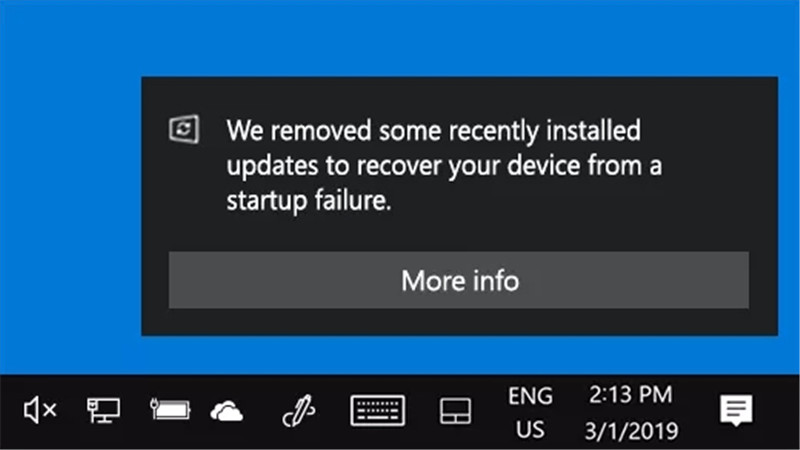Open the OneDrive cloud icon
800x450 pixels.
227,411
